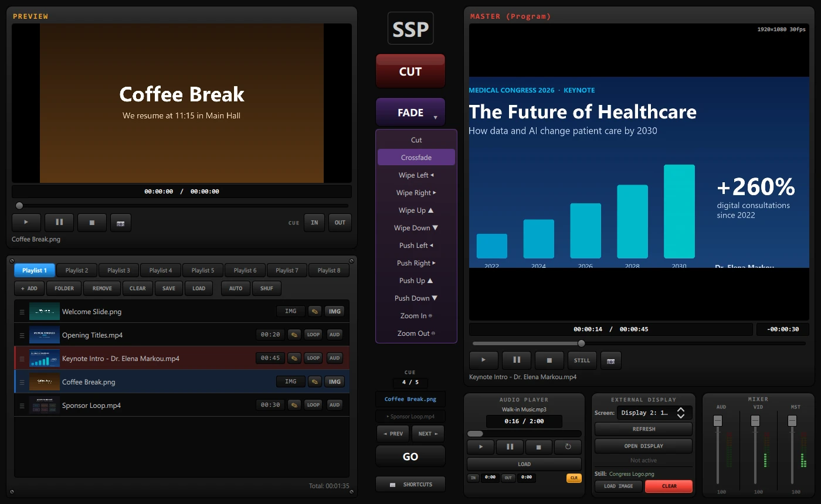Stop the Master program playback
This screenshot has height=504, width=821.
pos(549,360)
